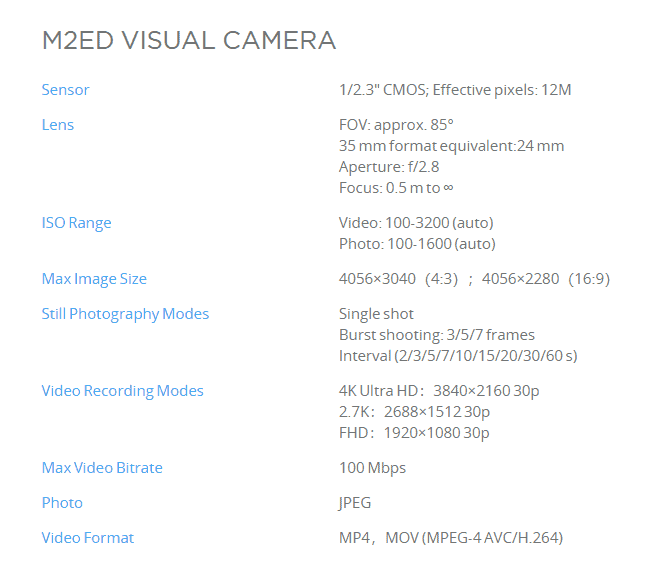Click the 4056×3040 (4:3) image size text

pyautogui.click(x=398, y=279)
